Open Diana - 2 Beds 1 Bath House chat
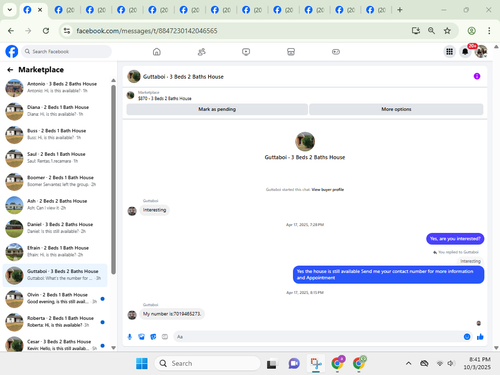This screenshot has width=500, height=375. [55, 111]
